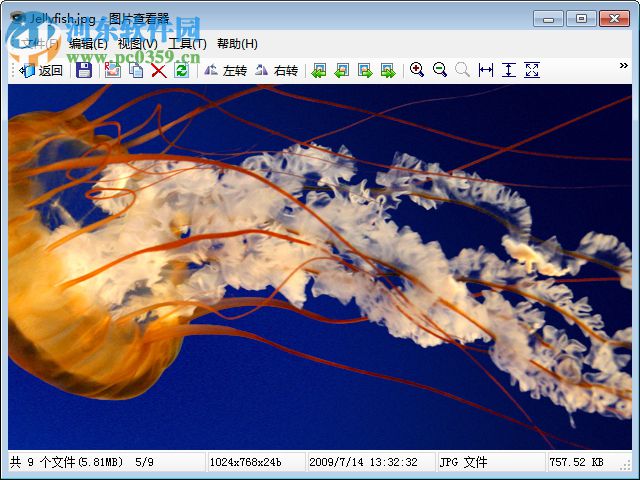Copy the image with the copy icon
The height and width of the screenshot is (480, 640).
(x=136, y=70)
